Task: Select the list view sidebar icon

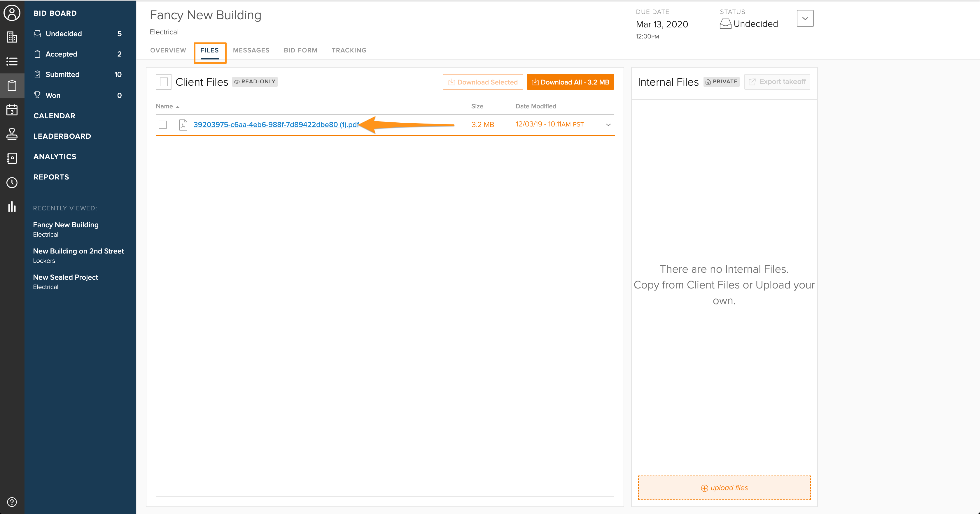Action: (12, 61)
